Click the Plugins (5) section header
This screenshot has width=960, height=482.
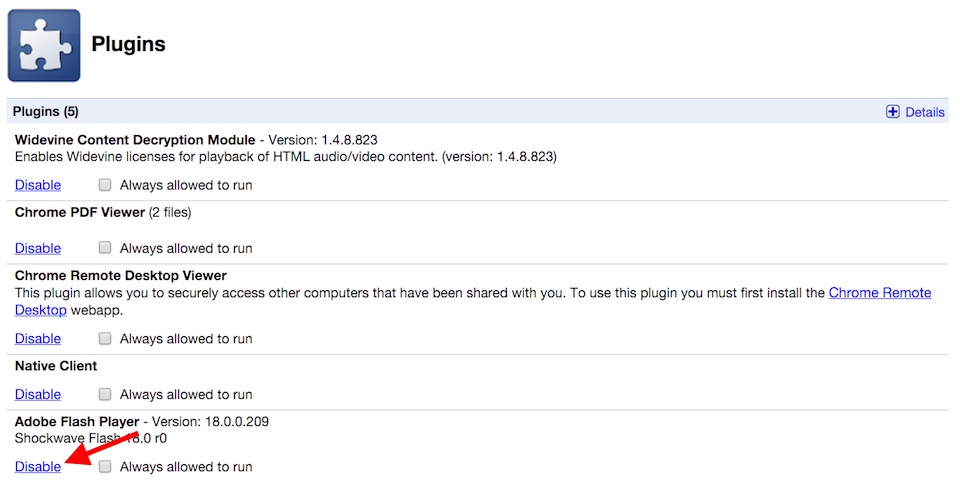coord(45,112)
